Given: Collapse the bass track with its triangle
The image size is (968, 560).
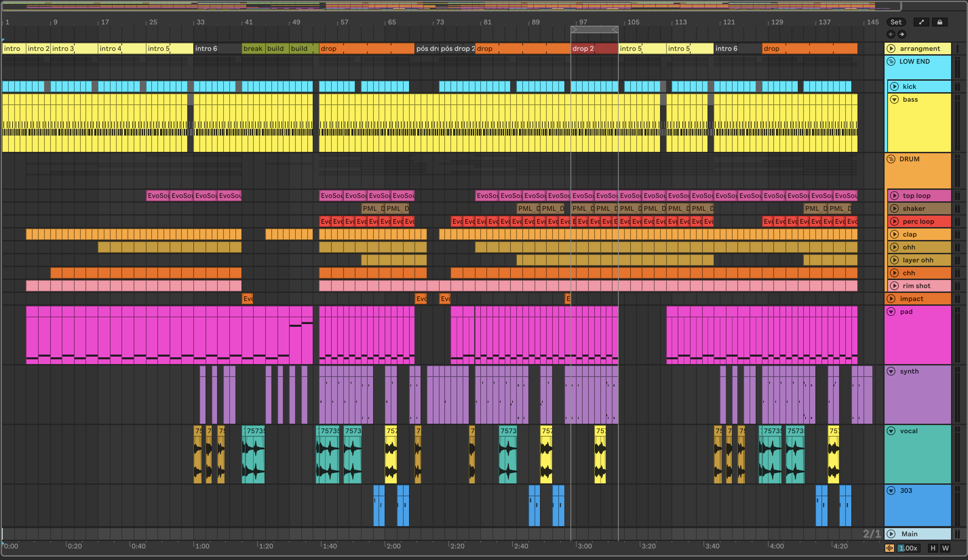Looking at the screenshot, I should tap(894, 99).
